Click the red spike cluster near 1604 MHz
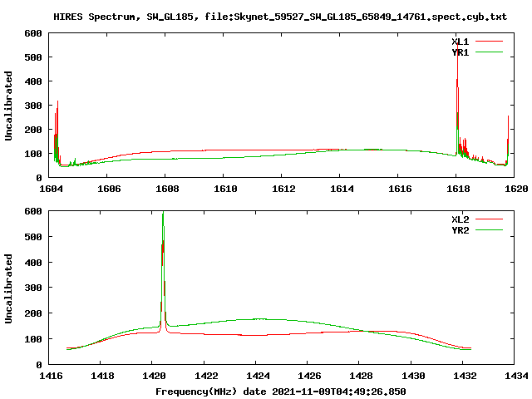This screenshot has height=399, width=532. [57, 132]
